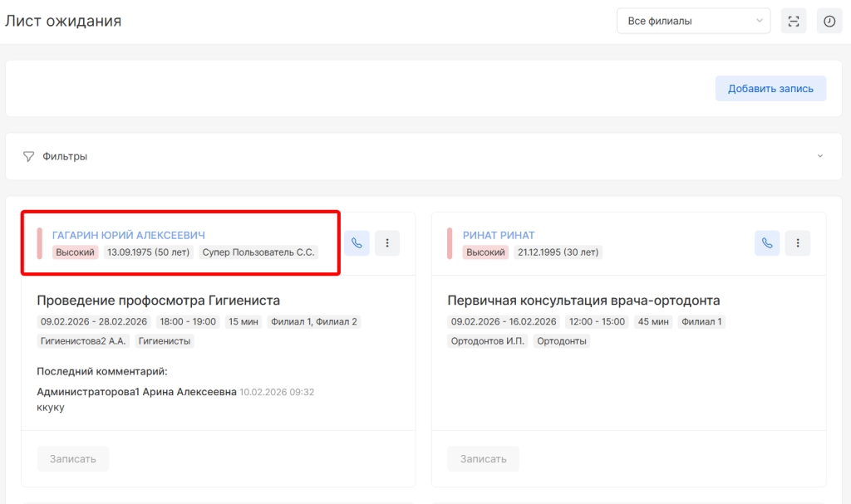Open patient link ГАГАРИН ЮРИЙ АЛЕКСЕЕВИЧ

pos(128,235)
